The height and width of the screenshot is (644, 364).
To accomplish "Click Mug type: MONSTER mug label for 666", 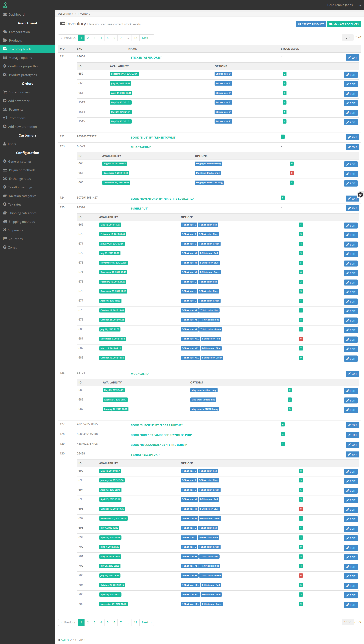I will coord(209,183).
